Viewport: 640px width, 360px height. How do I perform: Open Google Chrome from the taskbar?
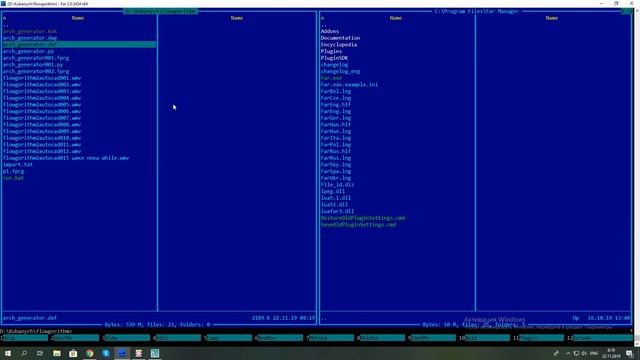pos(89,353)
